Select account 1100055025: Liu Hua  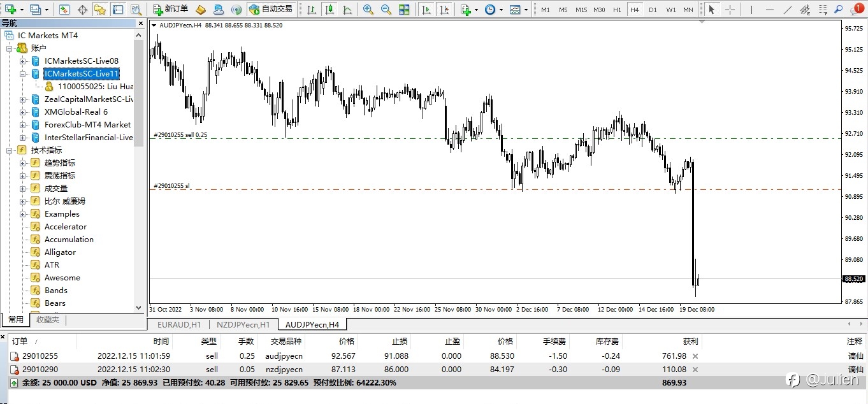pos(96,87)
